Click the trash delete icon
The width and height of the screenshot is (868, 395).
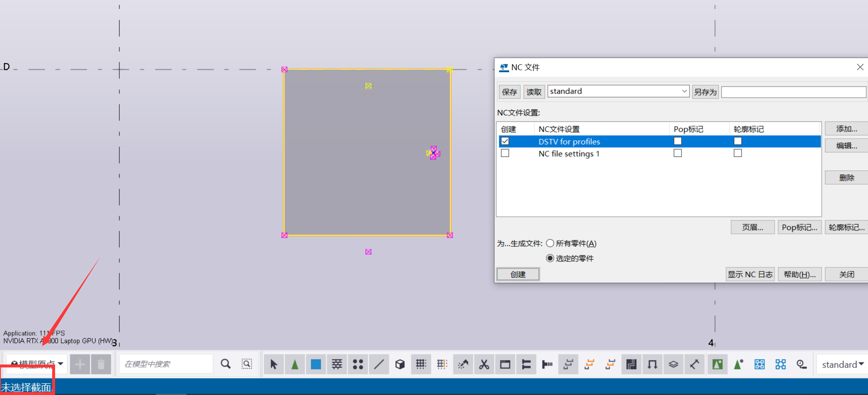pos(101,365)
